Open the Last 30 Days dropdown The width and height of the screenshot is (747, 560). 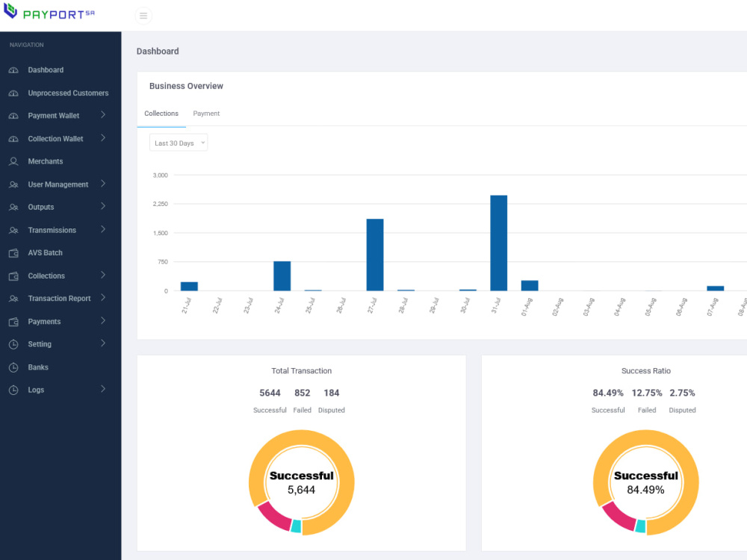click(x=179, y=143)
